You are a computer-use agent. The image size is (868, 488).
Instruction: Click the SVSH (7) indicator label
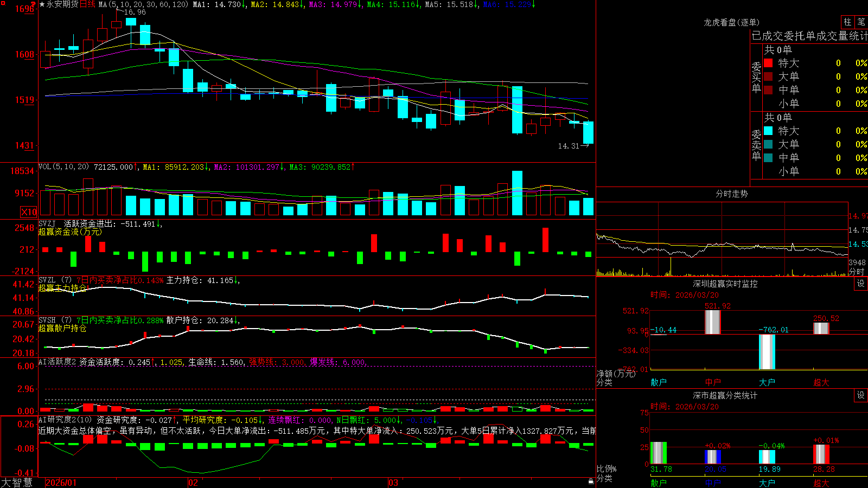coord(55,320)
